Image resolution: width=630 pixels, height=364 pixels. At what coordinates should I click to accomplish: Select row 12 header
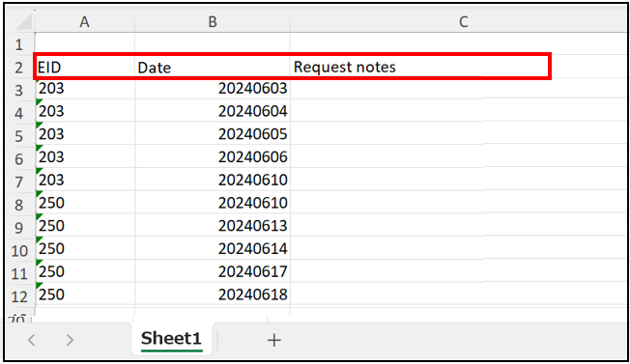click(x=19, y=296)
